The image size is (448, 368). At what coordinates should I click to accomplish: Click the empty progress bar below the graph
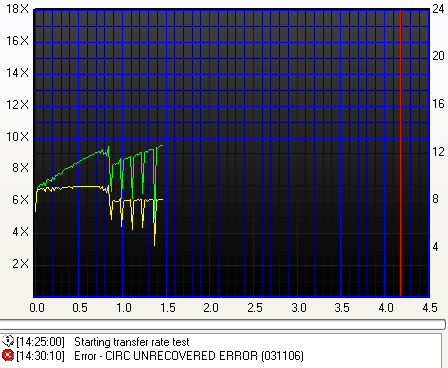[222, 324]
